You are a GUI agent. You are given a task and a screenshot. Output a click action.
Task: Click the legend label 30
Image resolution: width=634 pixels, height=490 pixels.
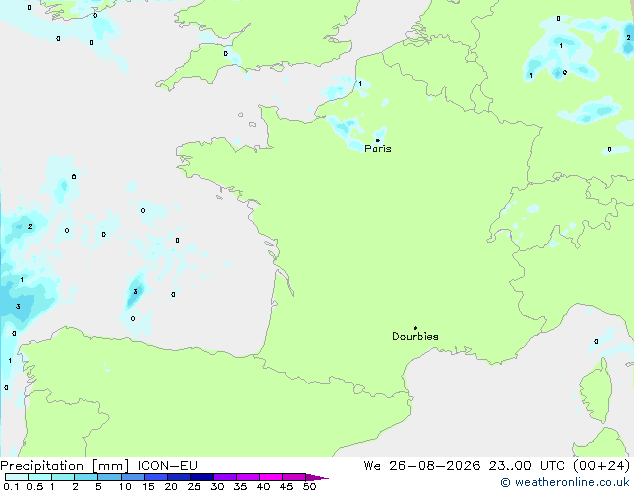(217, 486)
